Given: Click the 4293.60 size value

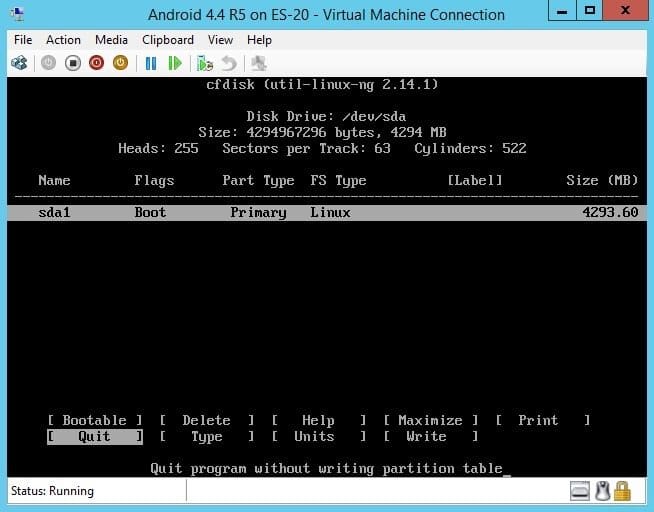Looking at the screenshot, I should pyautogui.click(x=610, y=213).
